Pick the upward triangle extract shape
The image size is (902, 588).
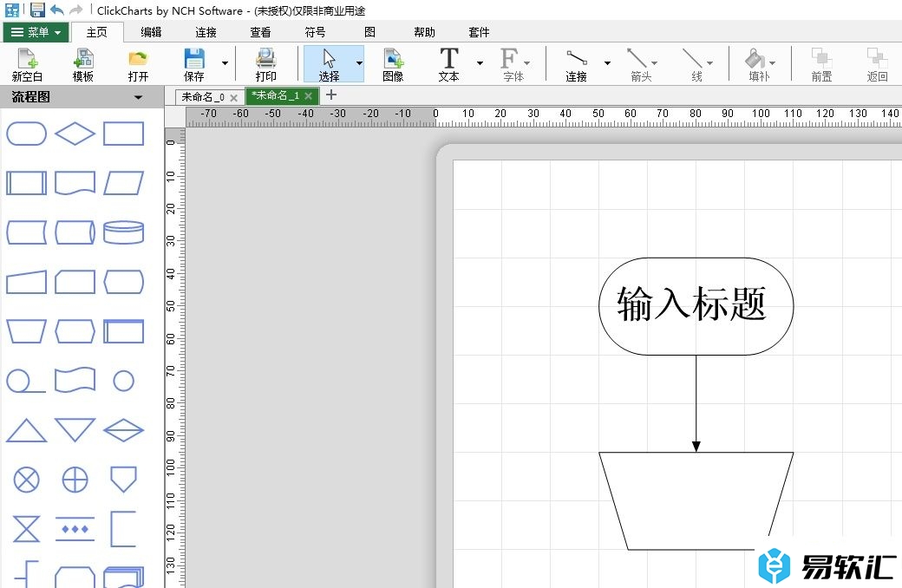27,430
